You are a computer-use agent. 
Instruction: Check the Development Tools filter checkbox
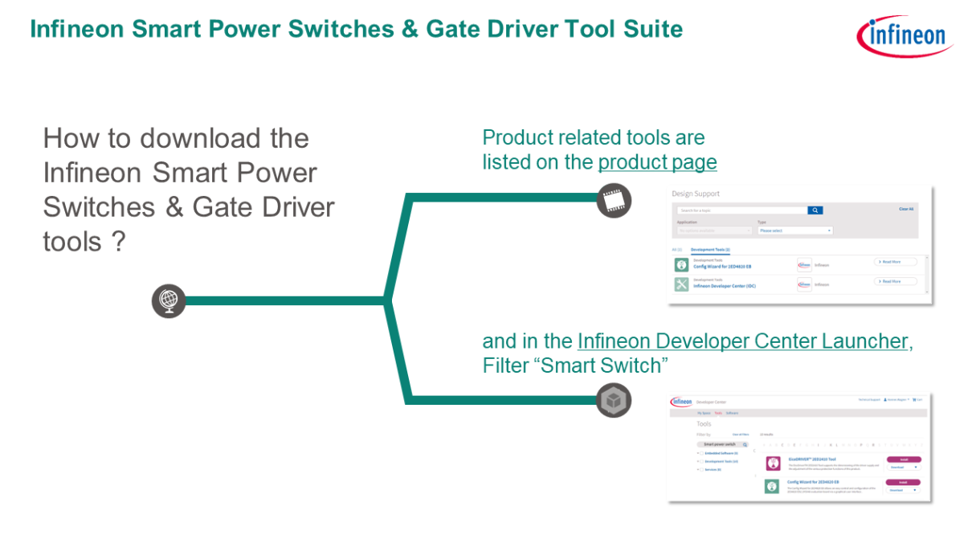[x=700, y=461]
